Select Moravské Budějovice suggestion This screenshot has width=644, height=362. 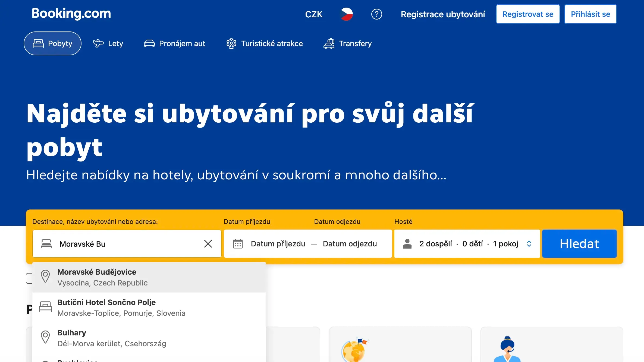(x=149, y=277)
